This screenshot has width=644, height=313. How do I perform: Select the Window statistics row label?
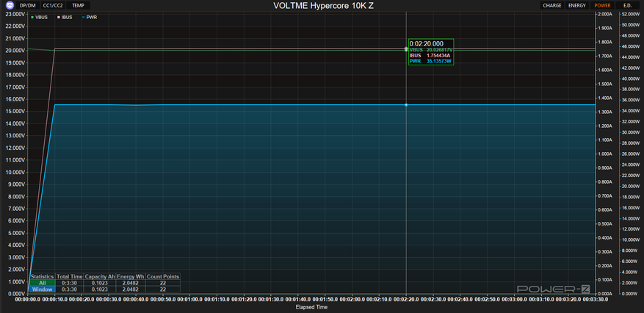[43, 289]
